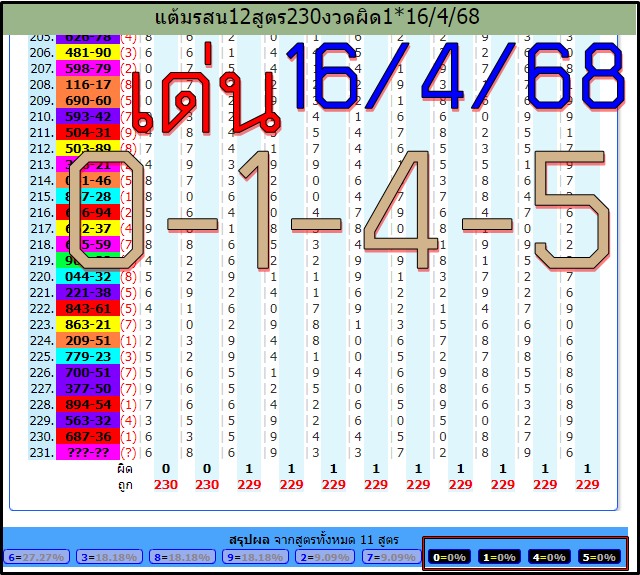640x575 pixels.
Task: Select the black 1=0% badge
Action: [497, 557]
